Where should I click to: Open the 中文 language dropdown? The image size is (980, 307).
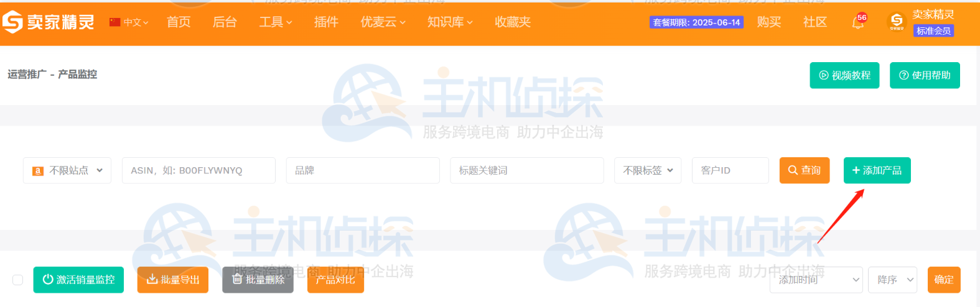coord(129,22)
